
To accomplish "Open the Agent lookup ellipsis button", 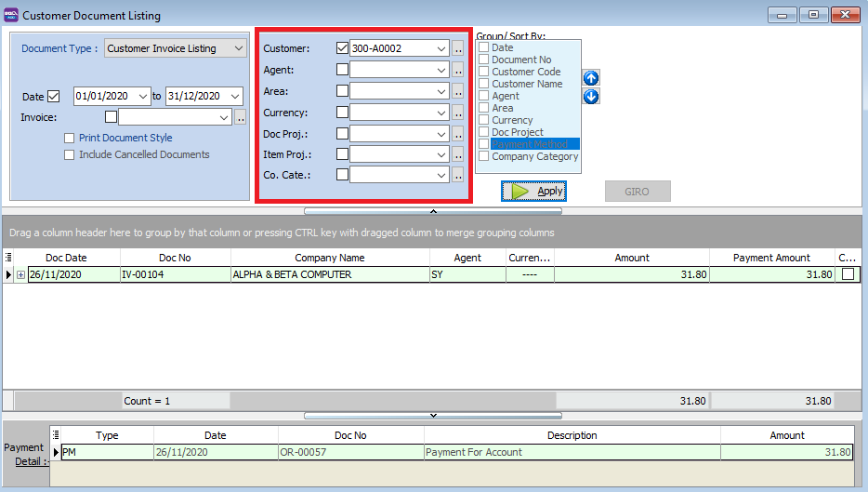I will pyautogui.click(x=458, y=70).
